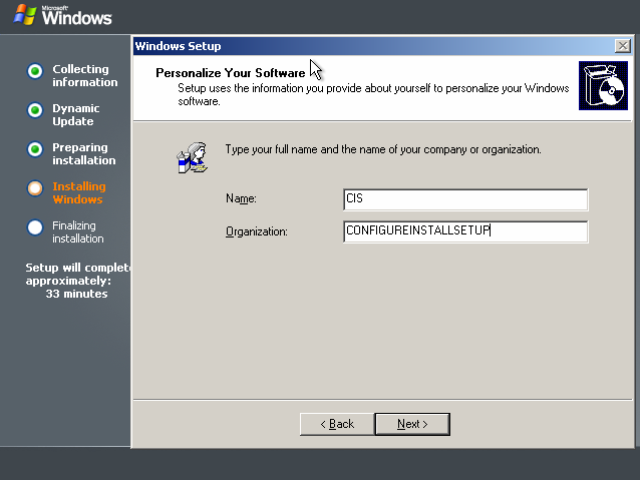Click the Installing Windows step label
640x480 pixels.
click(x=79, y=193)
